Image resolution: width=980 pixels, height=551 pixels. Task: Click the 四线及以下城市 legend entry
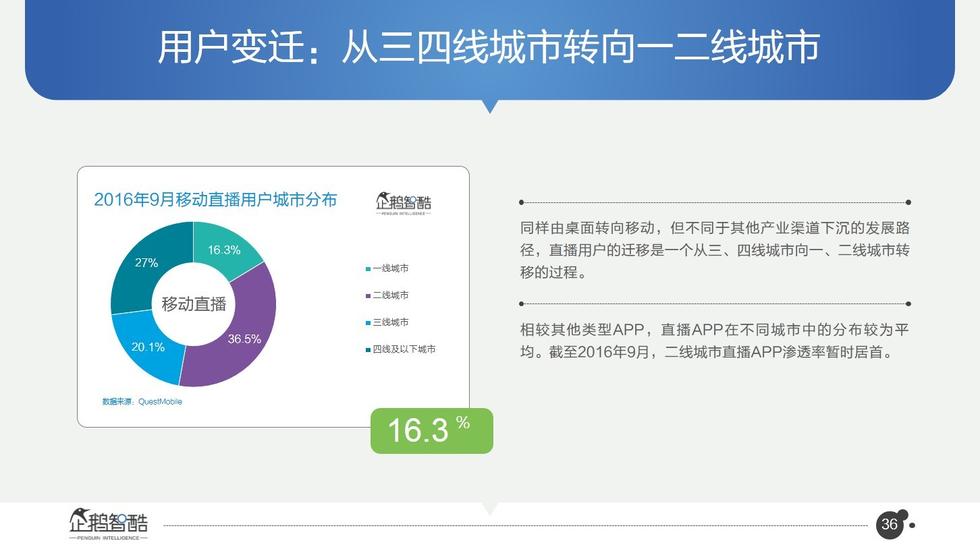click(401, 349)
